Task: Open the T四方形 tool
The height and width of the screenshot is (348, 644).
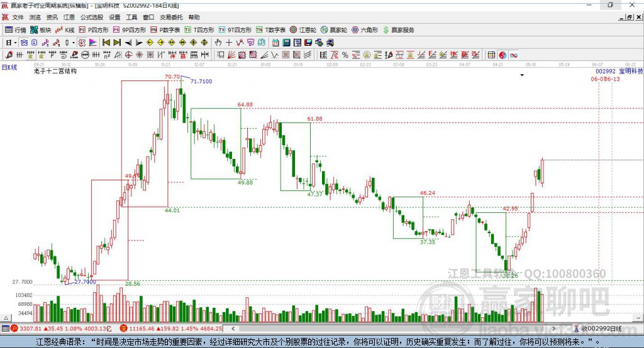Action: pyautogui.click(x=199, y=30)
